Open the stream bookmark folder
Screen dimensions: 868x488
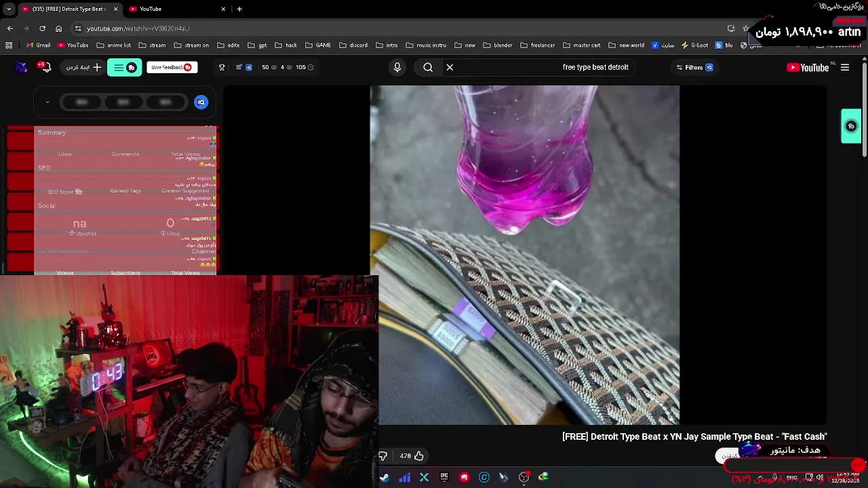[152, 45]
